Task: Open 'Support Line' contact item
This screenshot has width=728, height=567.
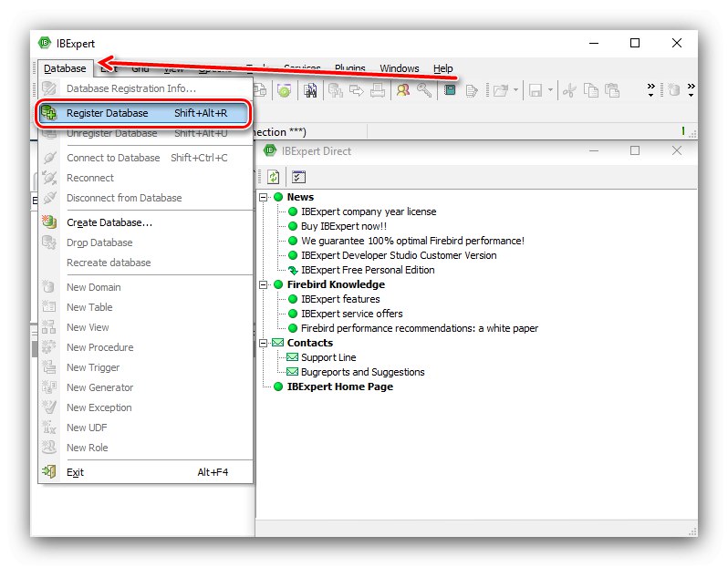Action: 328,357
